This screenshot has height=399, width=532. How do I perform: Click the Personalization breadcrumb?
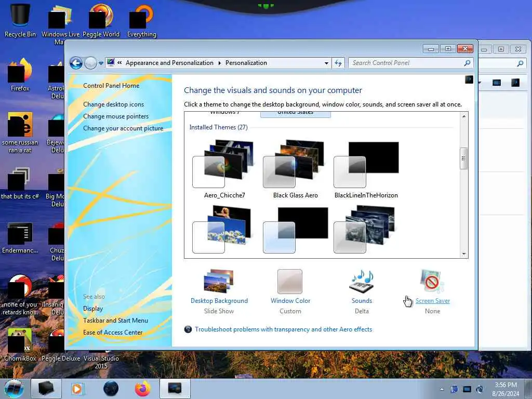tap(246, 63)
